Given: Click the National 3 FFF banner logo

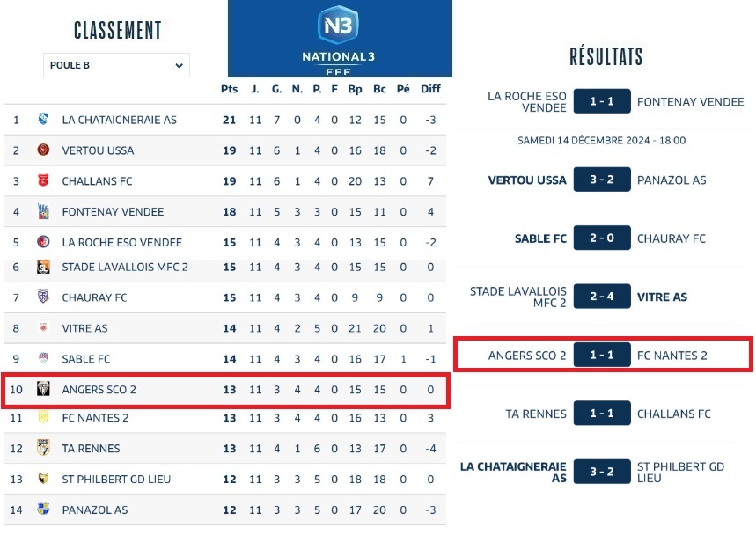Looking at the screenshot, I should pos(340,38).
